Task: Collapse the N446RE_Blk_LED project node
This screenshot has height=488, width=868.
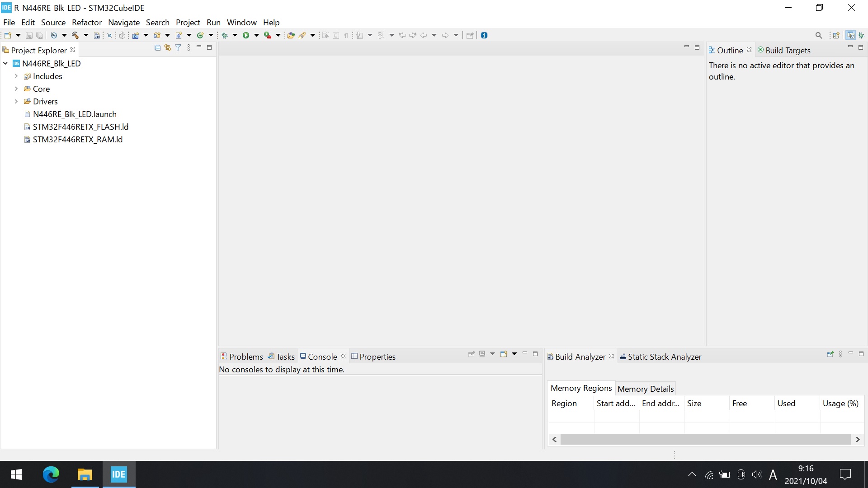Action: click(5, 64)
